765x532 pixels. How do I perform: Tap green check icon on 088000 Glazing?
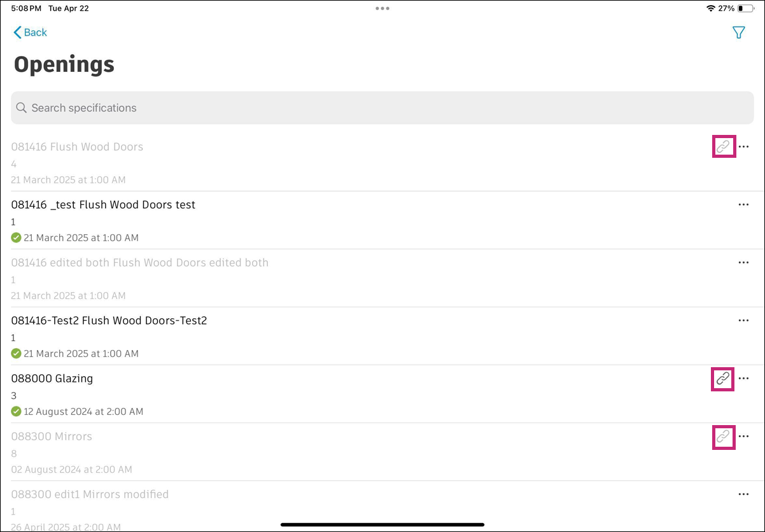pos(17,412)
